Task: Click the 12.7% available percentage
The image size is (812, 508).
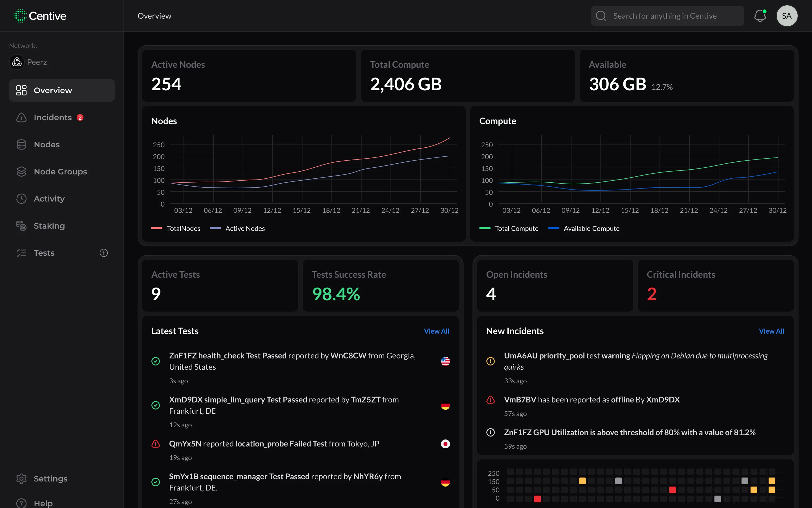Action: click(662, 87)
